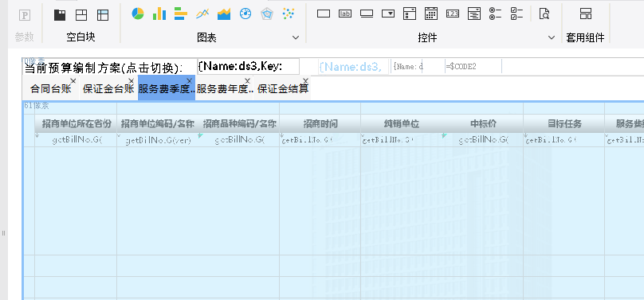Click the light blue {Name:ds3, field
644x300 pixels.
click(x=353, y=66)
